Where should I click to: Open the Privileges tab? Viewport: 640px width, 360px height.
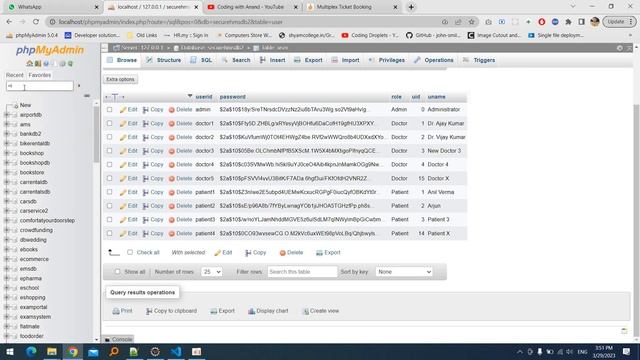click(x=387, y=60)
